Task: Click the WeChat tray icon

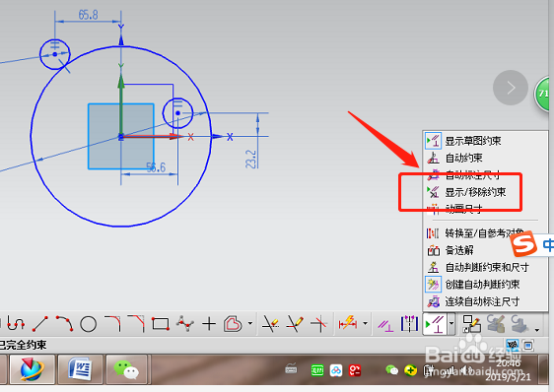Action: tap(391, 370)
